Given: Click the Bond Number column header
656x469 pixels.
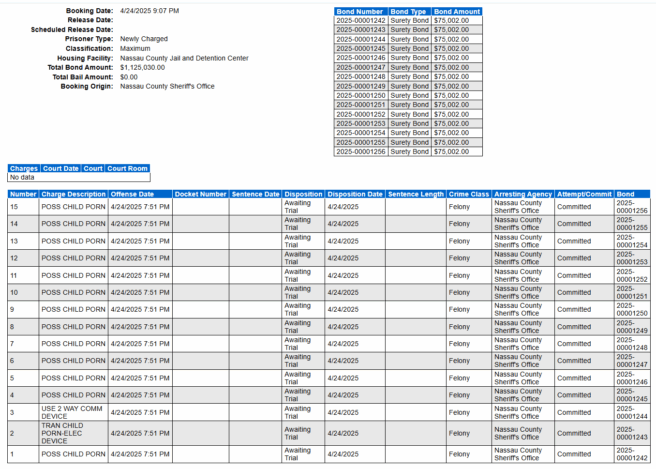Looking at the screenshot, I should [x=361, y=12].
